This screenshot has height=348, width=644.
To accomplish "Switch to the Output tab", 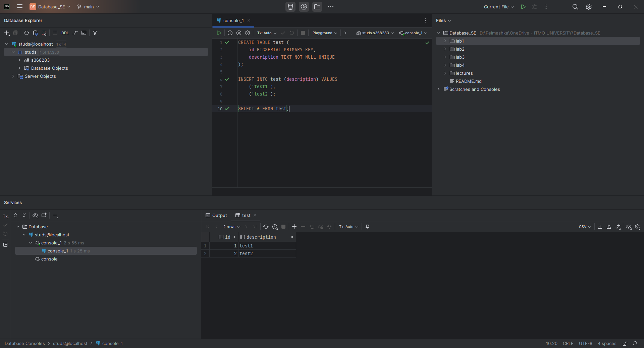I will (x=216, y=215).
